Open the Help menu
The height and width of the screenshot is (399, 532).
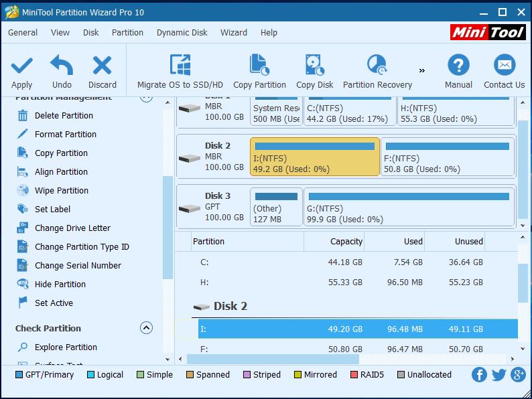[269, 33]
